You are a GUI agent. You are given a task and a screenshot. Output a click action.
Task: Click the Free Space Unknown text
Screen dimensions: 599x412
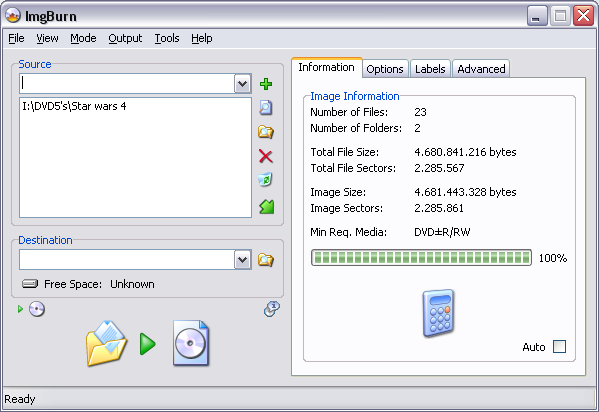[132, 284]
